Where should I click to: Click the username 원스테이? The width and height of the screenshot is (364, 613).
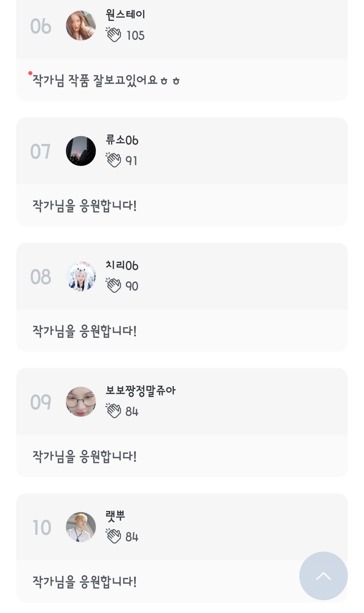click(125, 14)
